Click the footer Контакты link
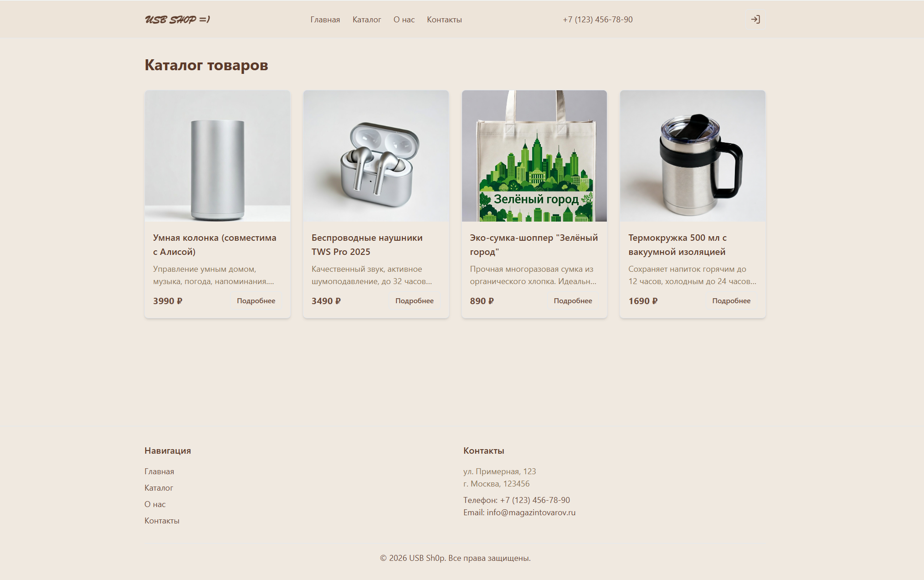This screenshot has width=924, height=580. click(162, 521)
